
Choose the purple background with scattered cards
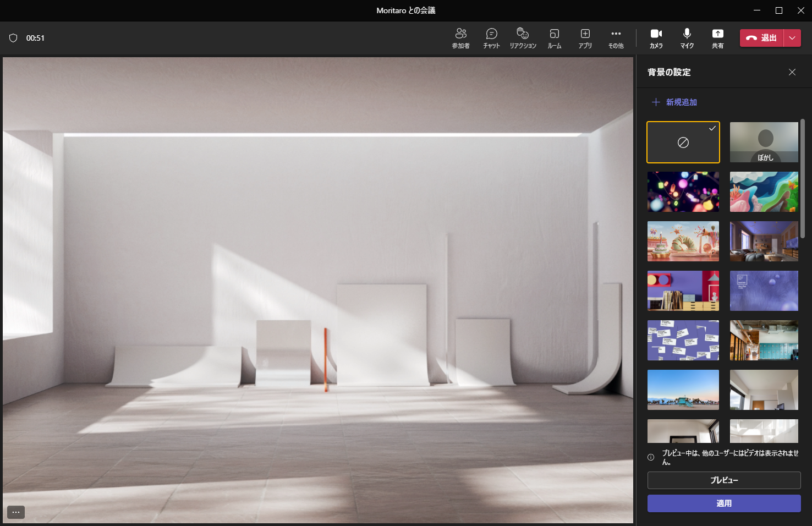click(x=683, y=341)
